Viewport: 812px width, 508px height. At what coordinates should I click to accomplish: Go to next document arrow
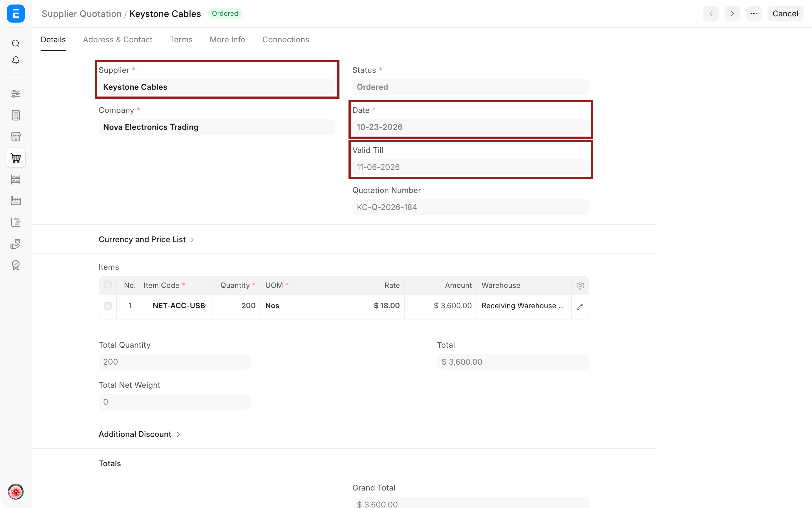pyautogui.click(x=732, y=14)
